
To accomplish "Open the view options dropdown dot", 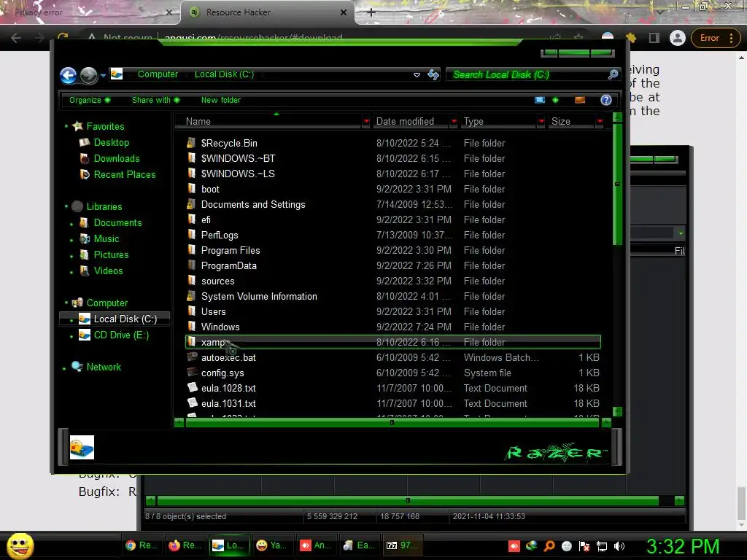I will pos(555,100).
